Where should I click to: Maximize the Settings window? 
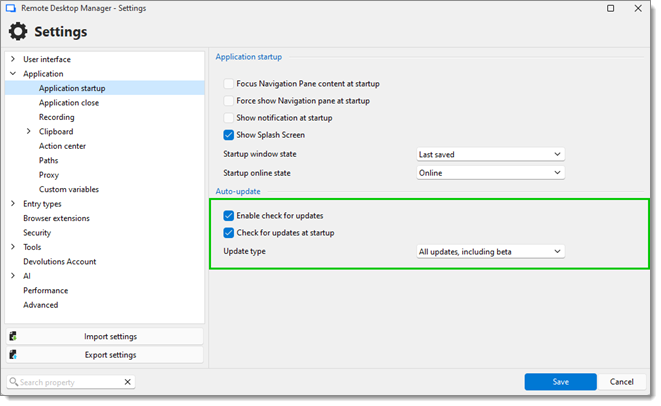click(x=610, y=8)
